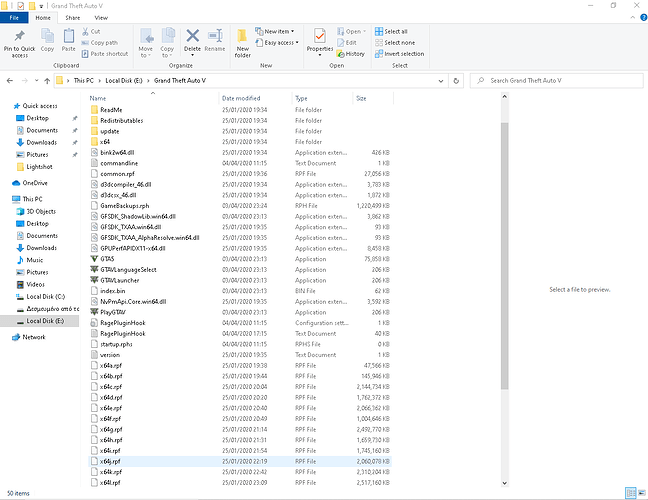This screenshot has width=648, height=500.
Task: Click the Properties checkmark icon
Action: tap(320, 36)
